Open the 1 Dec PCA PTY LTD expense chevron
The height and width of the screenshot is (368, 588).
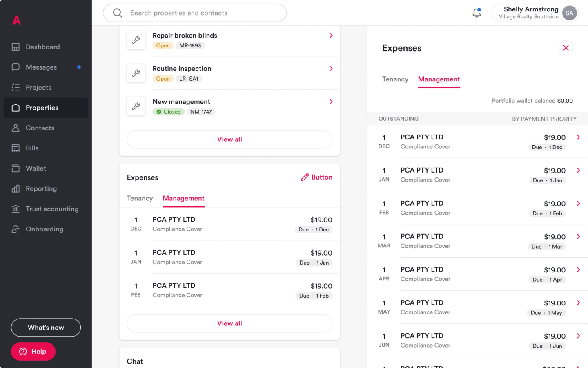(x=578, y=137)
